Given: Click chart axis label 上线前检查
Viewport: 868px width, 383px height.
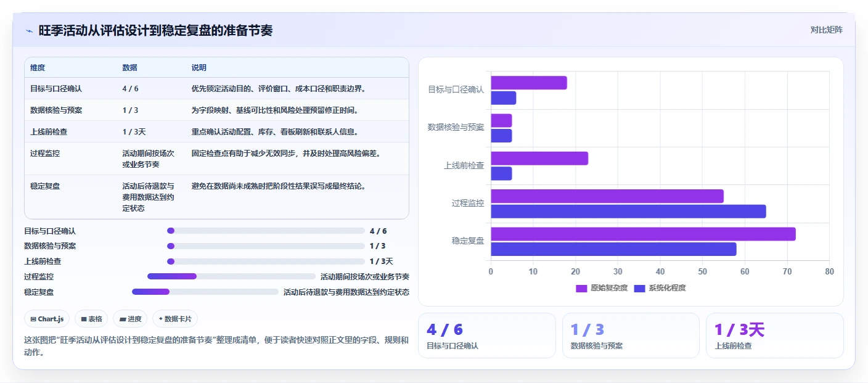Looking at the screenshot, I should (x=464, y=165).
